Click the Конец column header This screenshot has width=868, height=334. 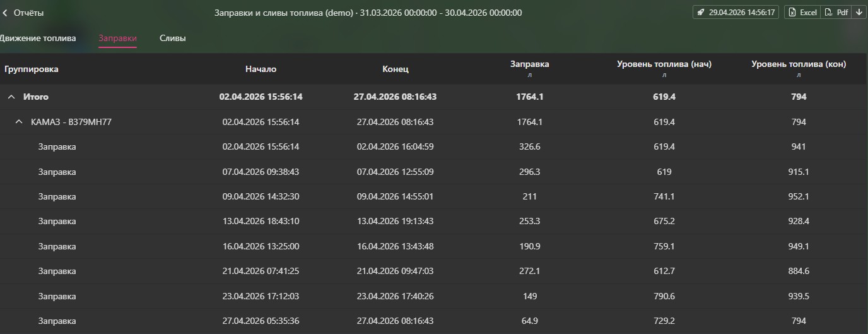coord(395,69)
